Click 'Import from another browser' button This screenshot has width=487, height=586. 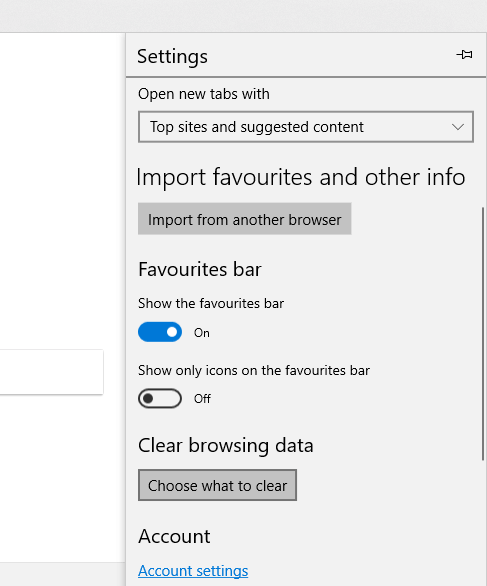pos(244,219)
